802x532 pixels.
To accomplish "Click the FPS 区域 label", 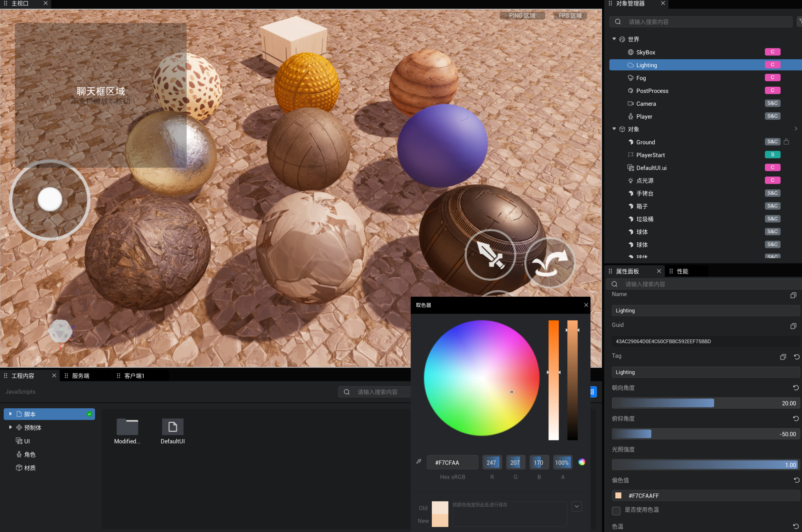I will [x=570, y=16].
